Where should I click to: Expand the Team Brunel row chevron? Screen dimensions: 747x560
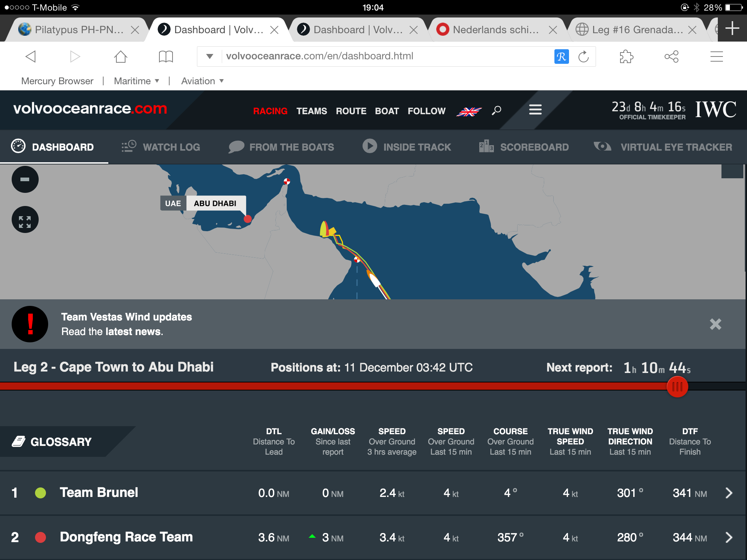(729, 493)
